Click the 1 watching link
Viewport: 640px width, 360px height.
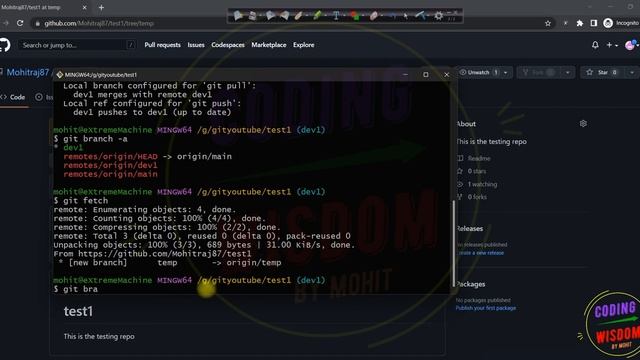pos(482,184)
